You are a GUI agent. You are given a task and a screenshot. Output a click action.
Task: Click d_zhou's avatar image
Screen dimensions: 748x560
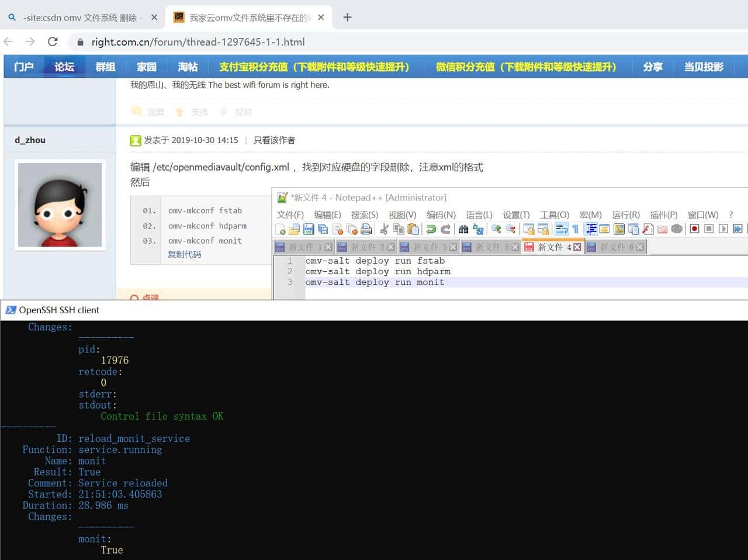pyautogui.click(x=60, y=205)
